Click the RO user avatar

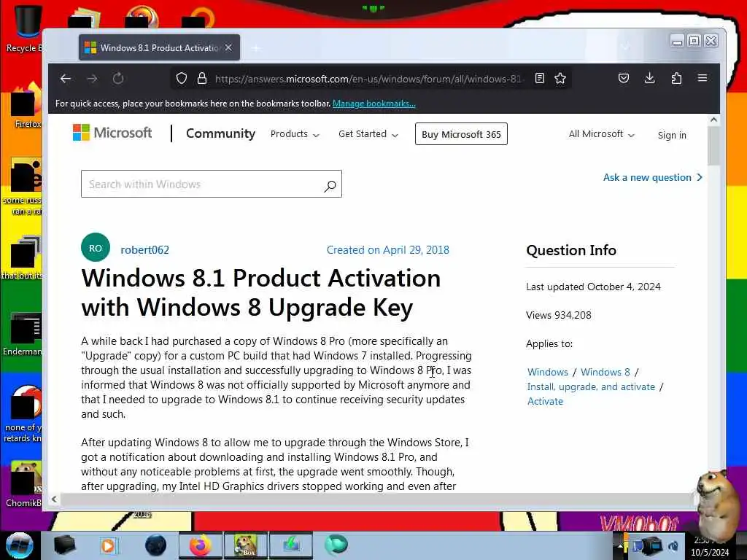click(96, 247)
